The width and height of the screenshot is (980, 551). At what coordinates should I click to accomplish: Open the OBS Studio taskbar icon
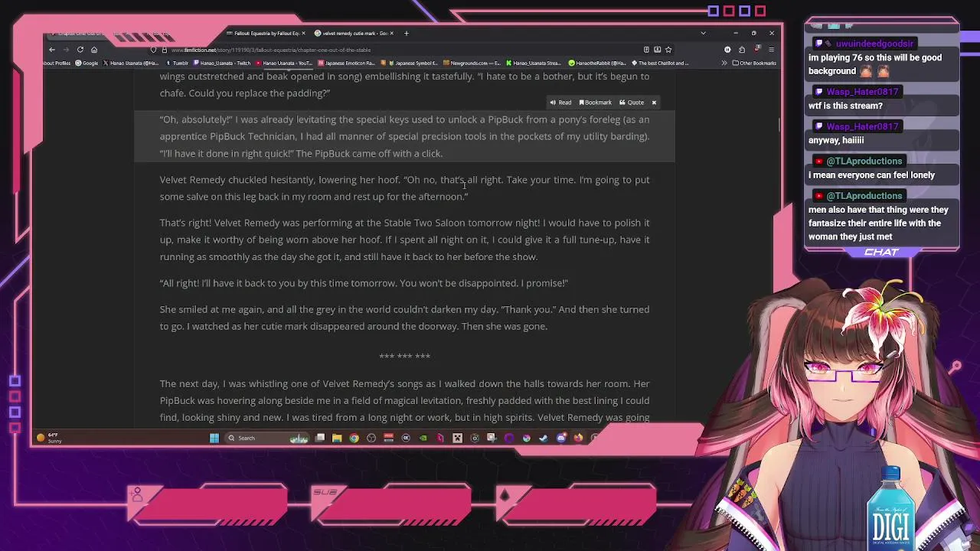click(371, 438)
